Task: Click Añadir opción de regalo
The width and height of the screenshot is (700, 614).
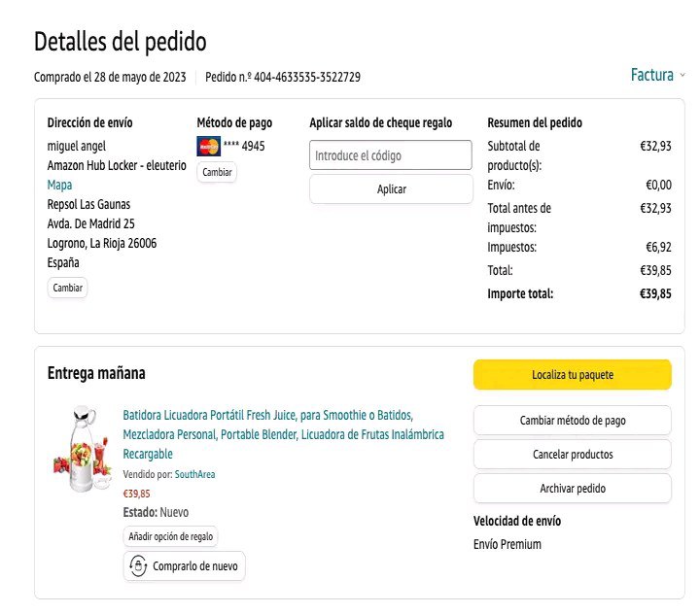Action: (172, 536)
